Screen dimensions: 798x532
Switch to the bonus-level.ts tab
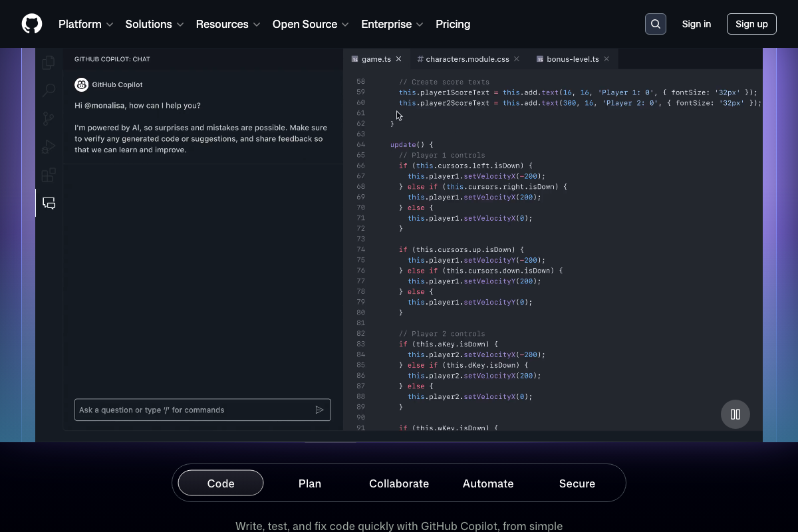coord(573,59)
